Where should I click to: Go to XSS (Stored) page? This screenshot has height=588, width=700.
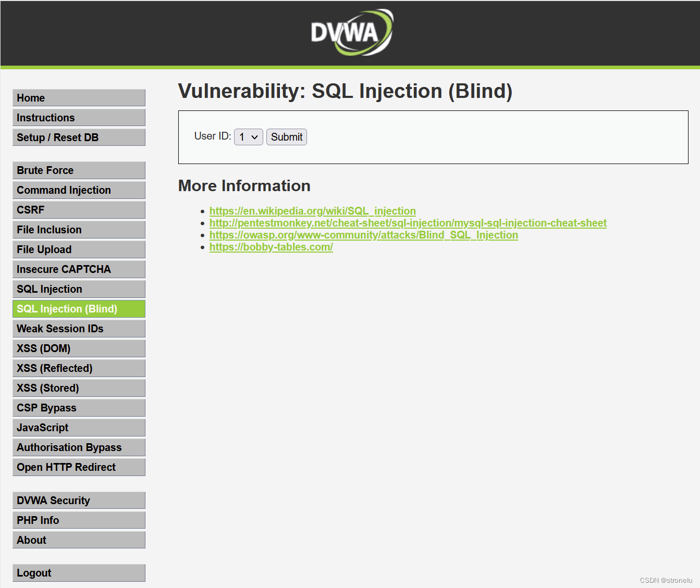79,388
